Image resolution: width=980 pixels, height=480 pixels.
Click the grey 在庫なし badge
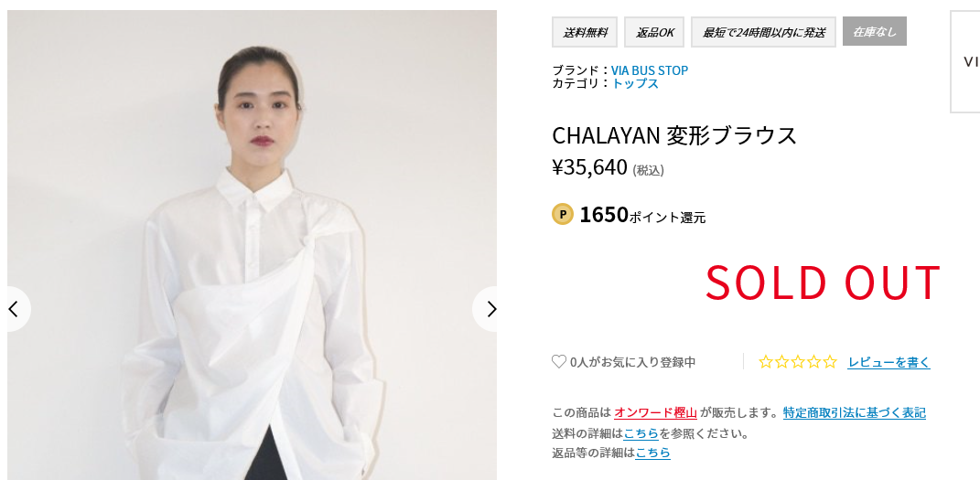pos(875,31)
